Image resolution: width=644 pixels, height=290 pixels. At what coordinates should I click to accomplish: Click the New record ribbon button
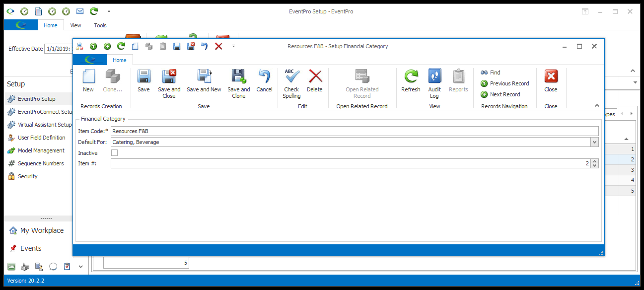[x=88, y=81]
